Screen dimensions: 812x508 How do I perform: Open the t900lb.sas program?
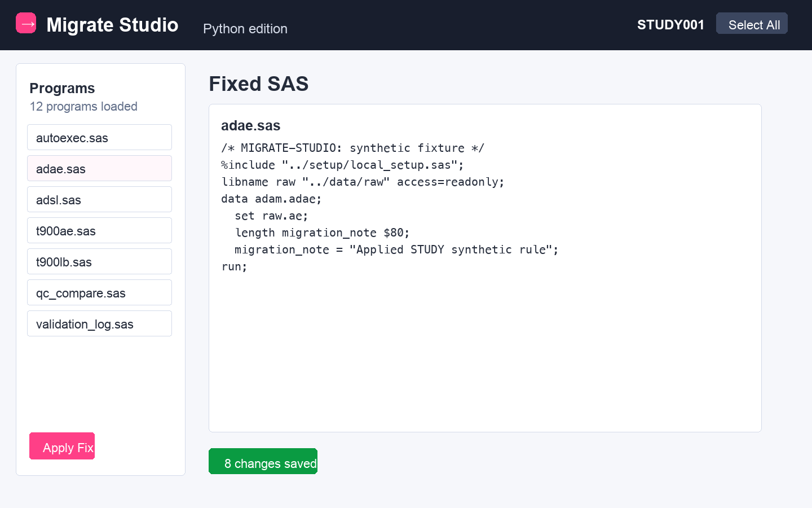tap(99, 261)
